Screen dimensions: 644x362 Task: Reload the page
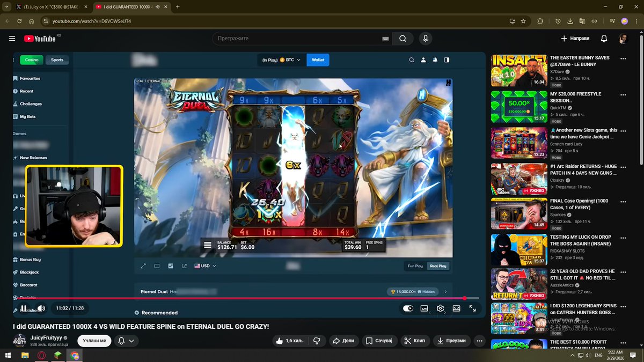click(20, 21)
